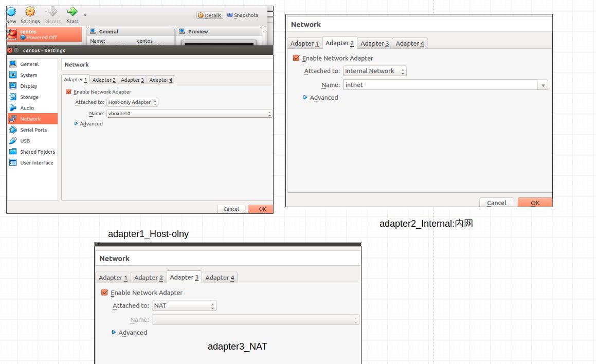Click the Details button
The height and width of the screenshot is (364, 596).
pos(210,15)
